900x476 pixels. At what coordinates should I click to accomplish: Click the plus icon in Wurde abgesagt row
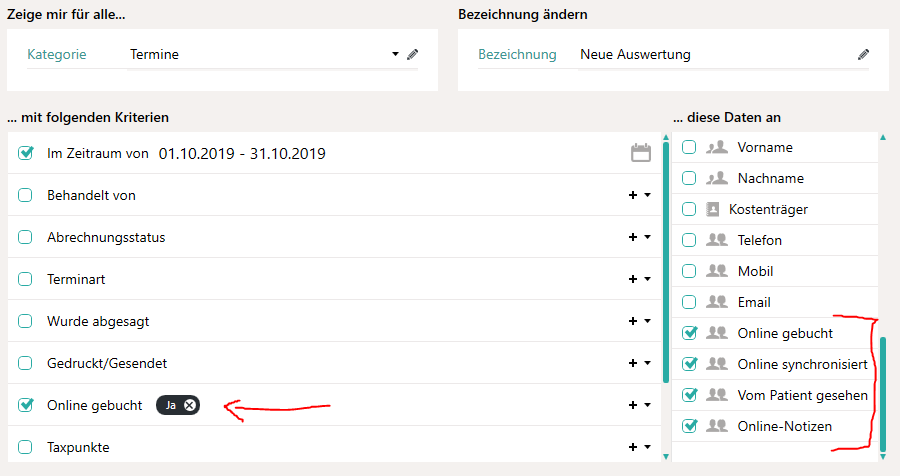click(x=633, y=321)
